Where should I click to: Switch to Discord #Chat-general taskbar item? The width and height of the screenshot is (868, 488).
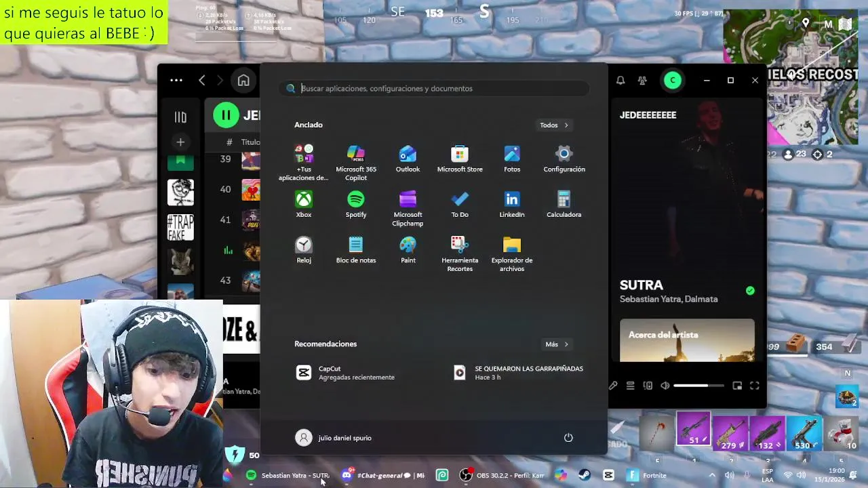[x=383, y=476]
